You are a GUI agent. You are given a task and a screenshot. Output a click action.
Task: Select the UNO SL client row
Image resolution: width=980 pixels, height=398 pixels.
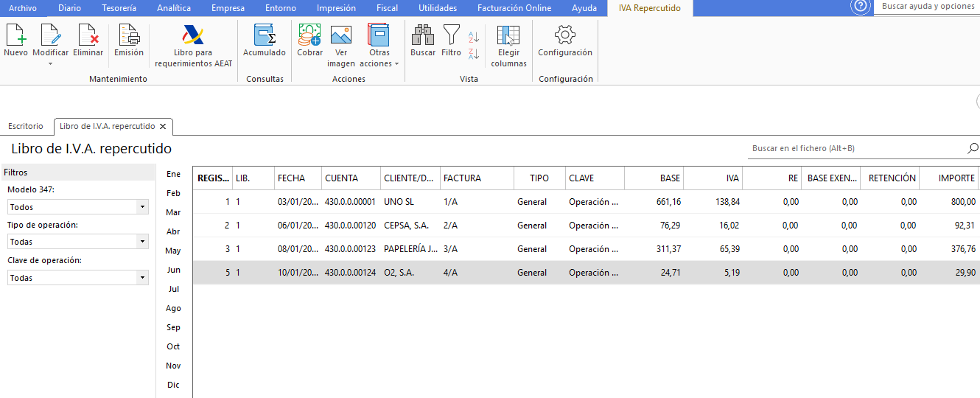coord(587,201)
